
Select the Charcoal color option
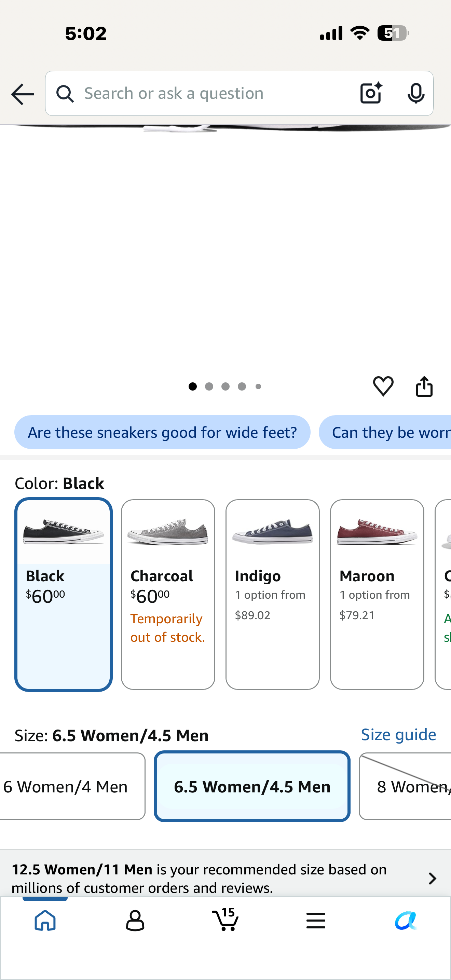tap(168, 594)
